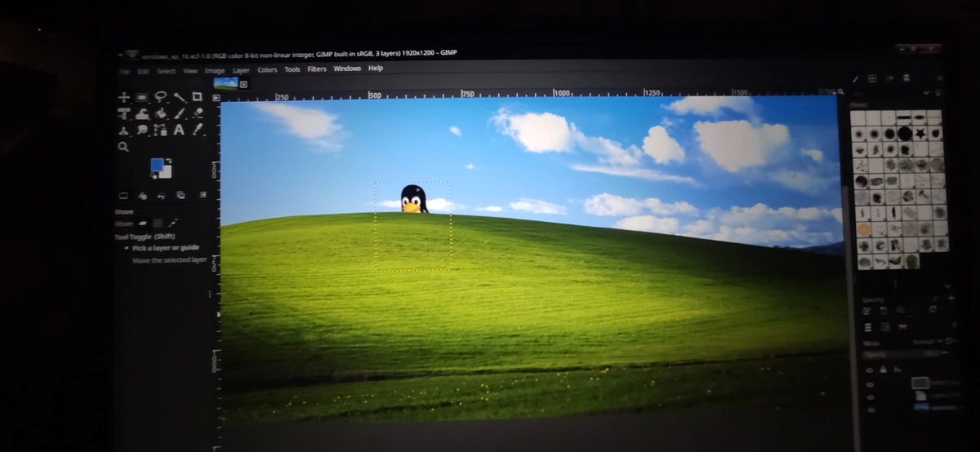
Task: Enable the 'Pick a layer or guide' option
Action: (x=127, y=247)
